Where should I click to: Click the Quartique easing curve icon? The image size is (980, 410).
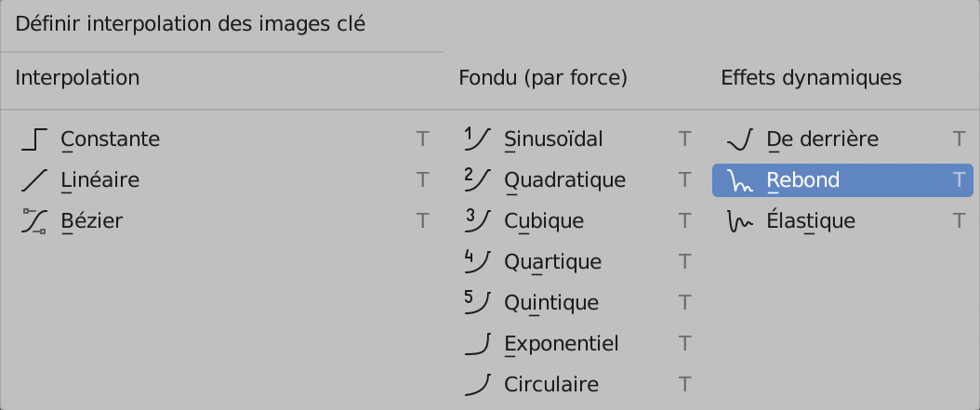click(477, 262)
